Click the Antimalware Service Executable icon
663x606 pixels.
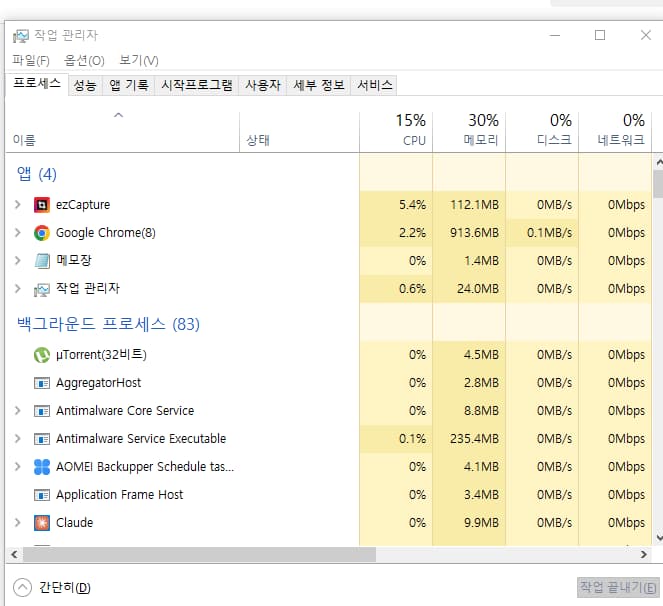(x=41, y=439)
